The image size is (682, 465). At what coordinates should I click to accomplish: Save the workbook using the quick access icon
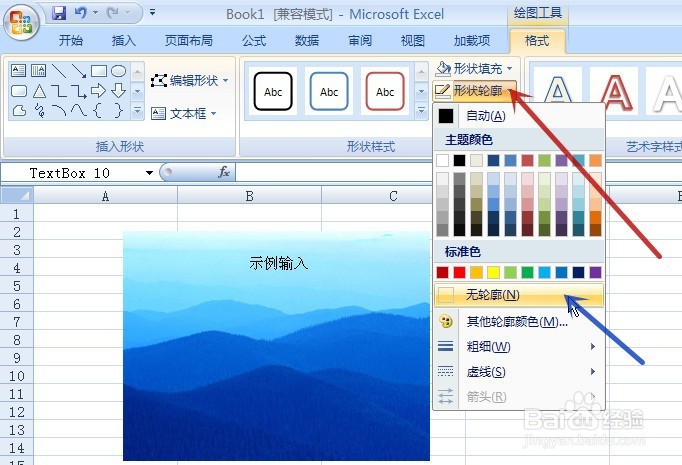[x=59, y=13]
